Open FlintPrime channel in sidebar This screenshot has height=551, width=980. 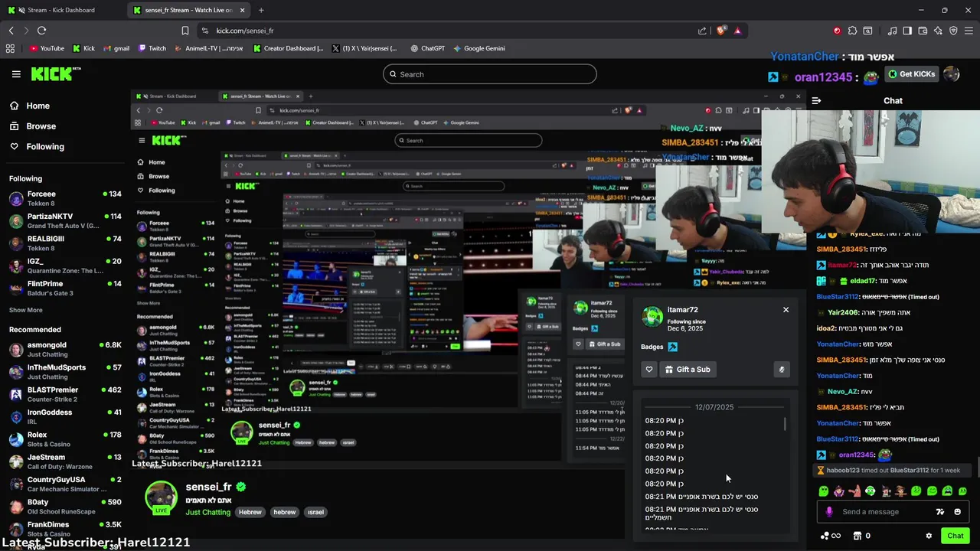pos(65,288)
